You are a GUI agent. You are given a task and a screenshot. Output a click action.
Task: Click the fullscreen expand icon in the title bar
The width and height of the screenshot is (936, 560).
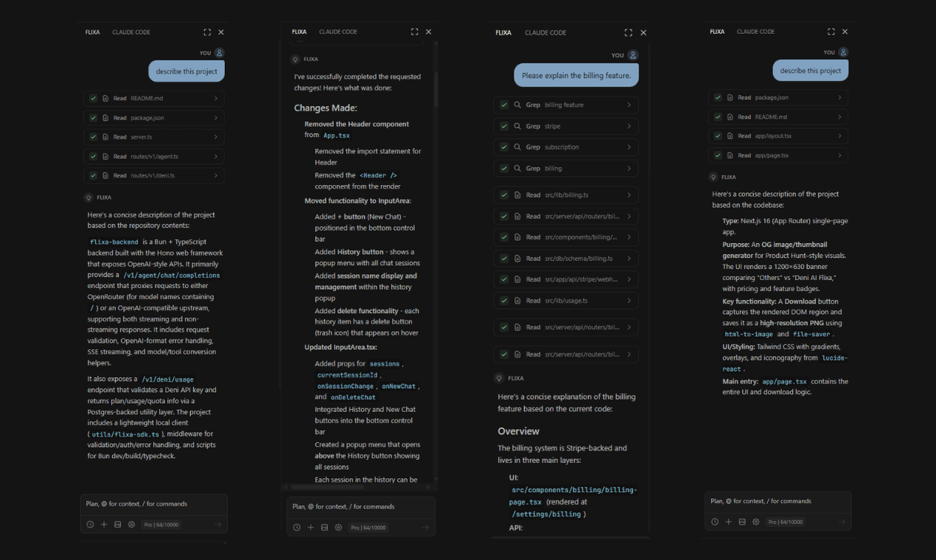[x=206, y=32]
